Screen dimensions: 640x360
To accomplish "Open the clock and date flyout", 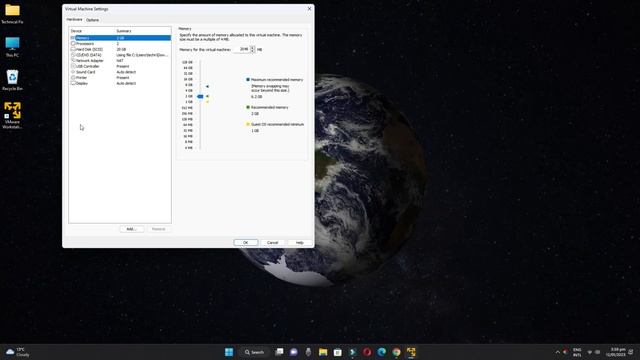I will pyautogui.click(x=616, y=352).
